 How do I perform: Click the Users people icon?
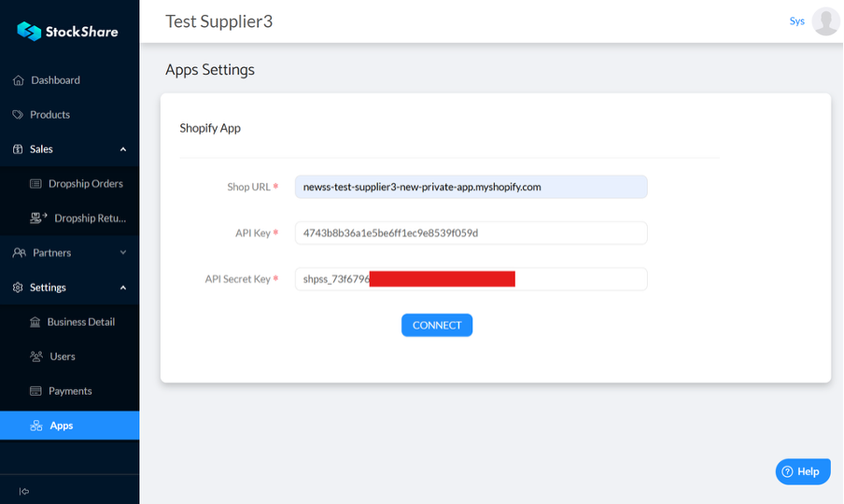click(x=36, y=357)
